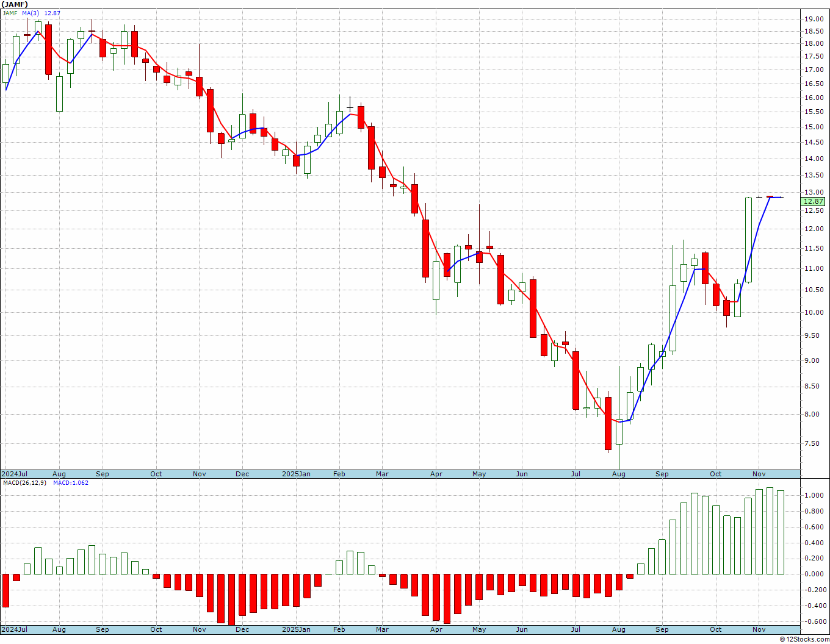Click the highlighted 12.87 last-price tag

pyautogui.click(x=813, y=201)
